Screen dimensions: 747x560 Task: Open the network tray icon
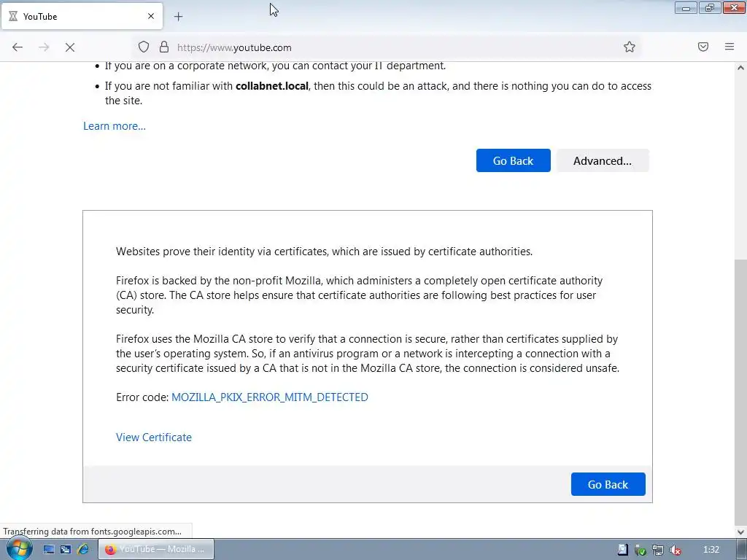pyautogui.click(x=658, y=550)
